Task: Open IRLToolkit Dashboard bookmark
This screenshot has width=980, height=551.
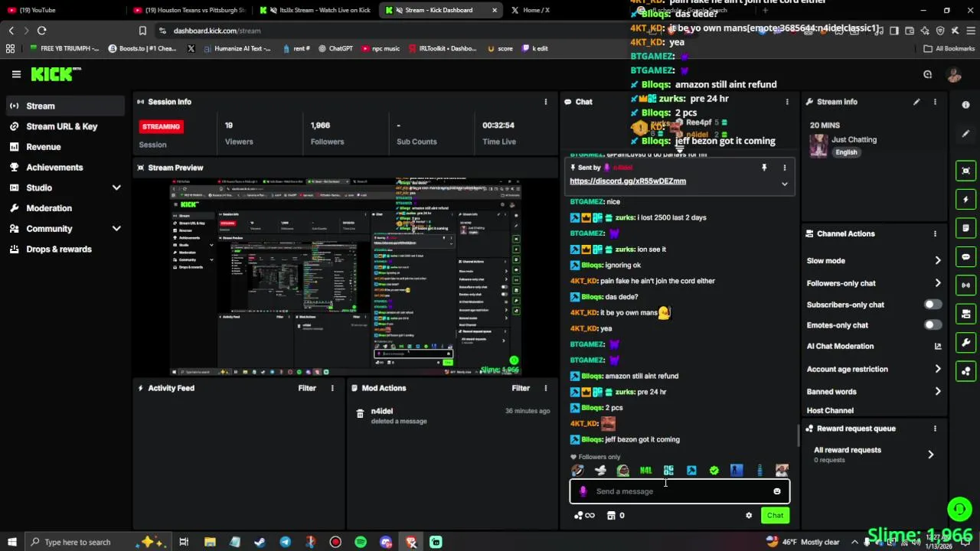Action: coord(443,48)
